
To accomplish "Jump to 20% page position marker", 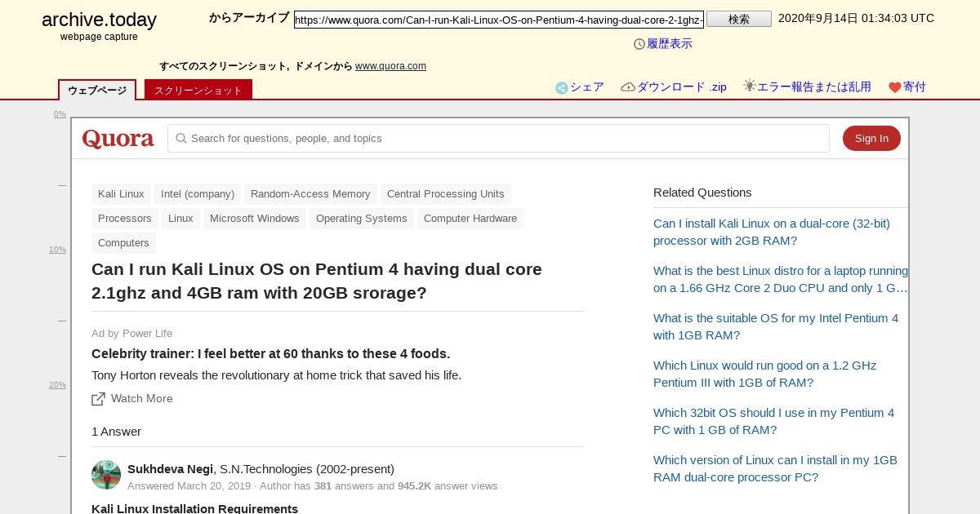I will (57, 385).
